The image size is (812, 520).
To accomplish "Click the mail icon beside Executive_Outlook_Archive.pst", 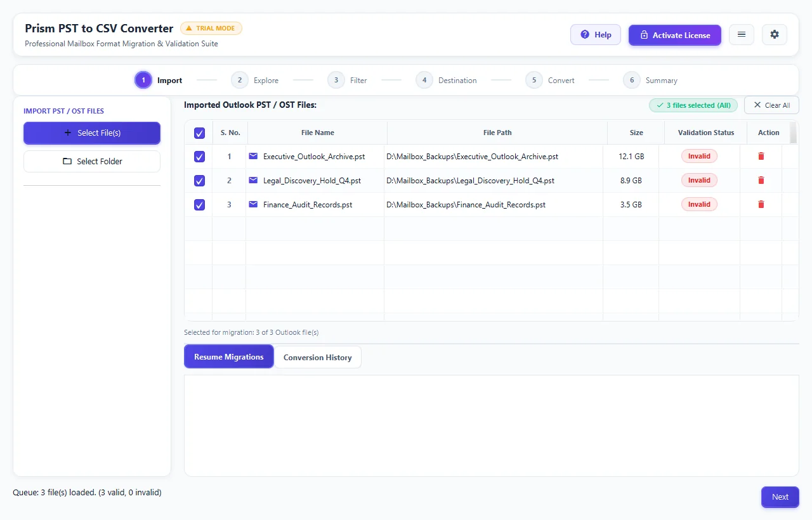I will click(x=254, y=156).
